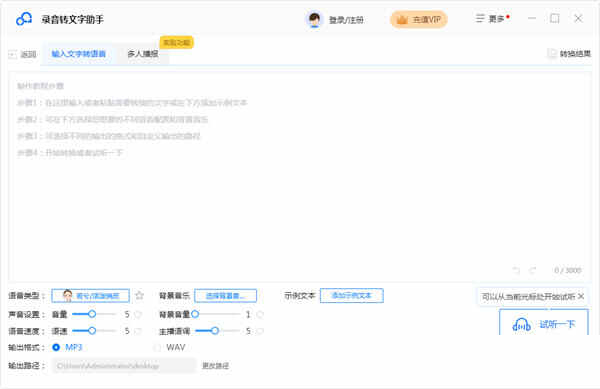Close the 可以从当前光标处开始试听 tooltip
The width and height of the screenshot is (600, 389).
(x=581, y=296)
